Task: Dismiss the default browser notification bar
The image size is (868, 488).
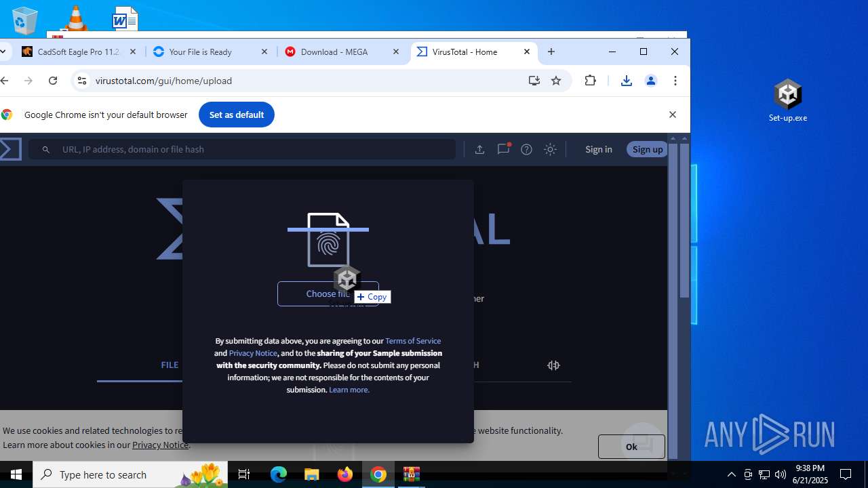Action: pos(673,115)
